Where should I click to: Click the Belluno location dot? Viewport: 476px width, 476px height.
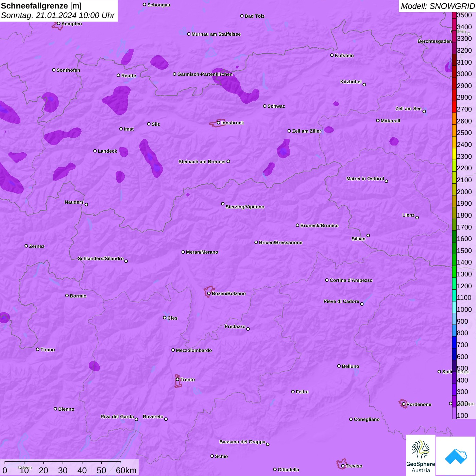[339, 366]
